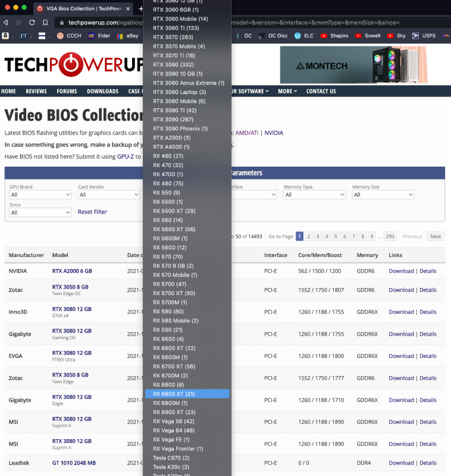The image size is (451, 476).
Task: Select RX 480 (75) option
Action: click(x=187, y=183)
